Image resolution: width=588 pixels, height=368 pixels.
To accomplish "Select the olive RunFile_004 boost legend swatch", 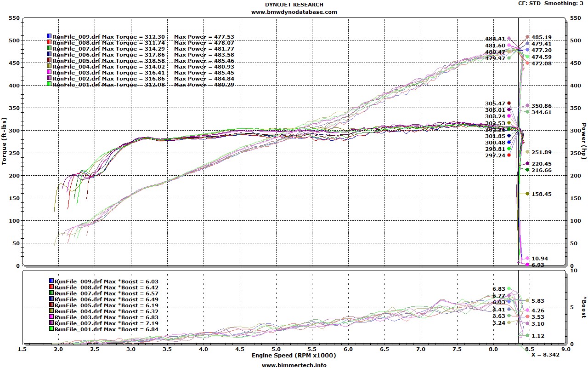I will coord(51,311).
